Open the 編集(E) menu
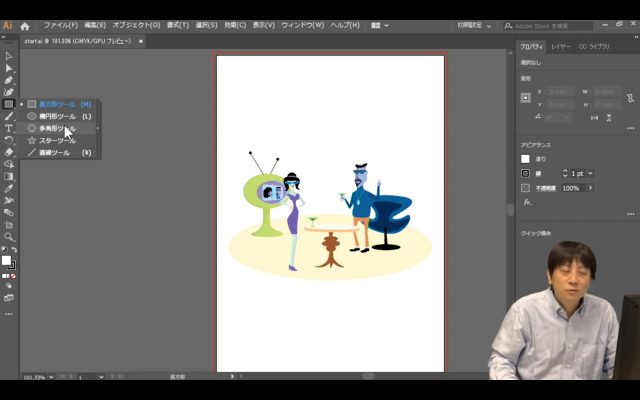This screenshot has height=400, width=640. click(x=95, y=25)
